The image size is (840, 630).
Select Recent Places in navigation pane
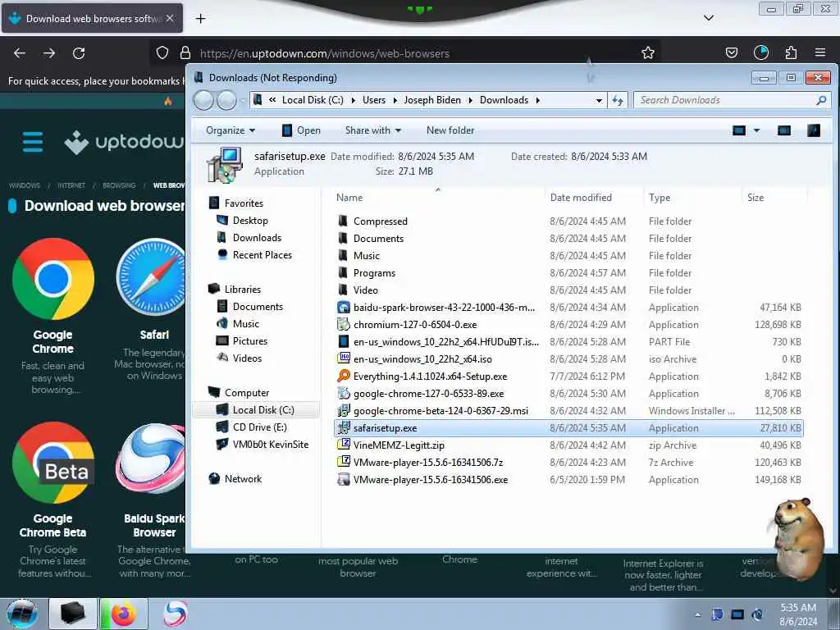click(x=262, y=255)
